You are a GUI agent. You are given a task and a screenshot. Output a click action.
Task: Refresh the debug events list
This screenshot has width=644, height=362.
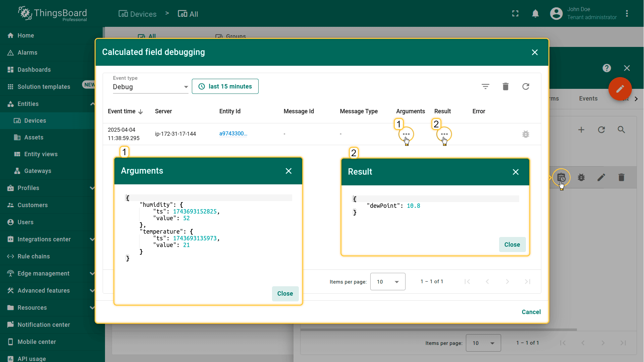click(x=526, y=86)
